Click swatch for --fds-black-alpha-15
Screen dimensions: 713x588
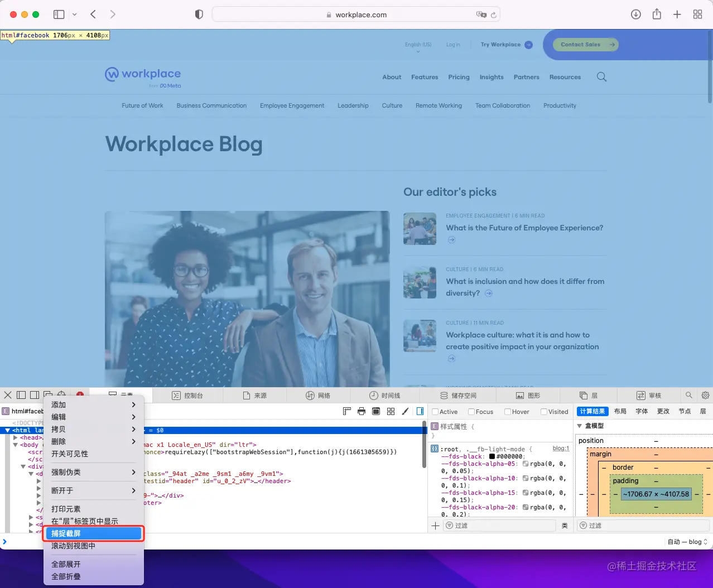pos(526,493)
